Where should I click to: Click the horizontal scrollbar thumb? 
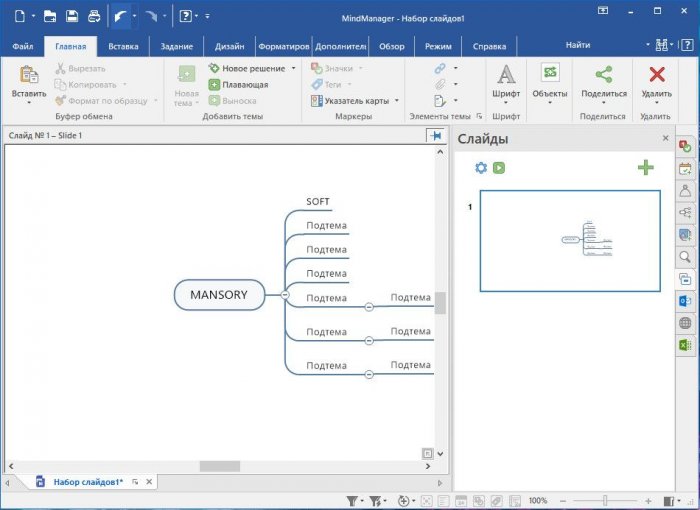point(220,466)
